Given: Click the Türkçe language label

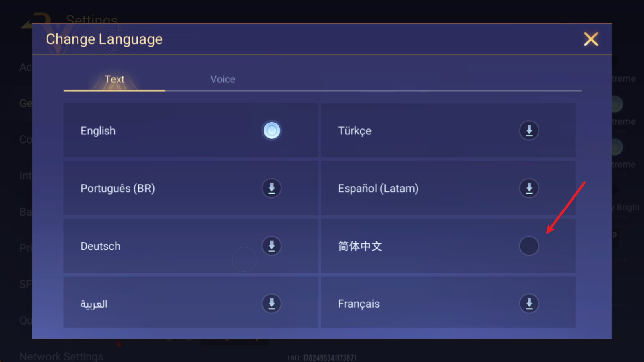Looking at the screenshot, I should [x=354, y=131].
